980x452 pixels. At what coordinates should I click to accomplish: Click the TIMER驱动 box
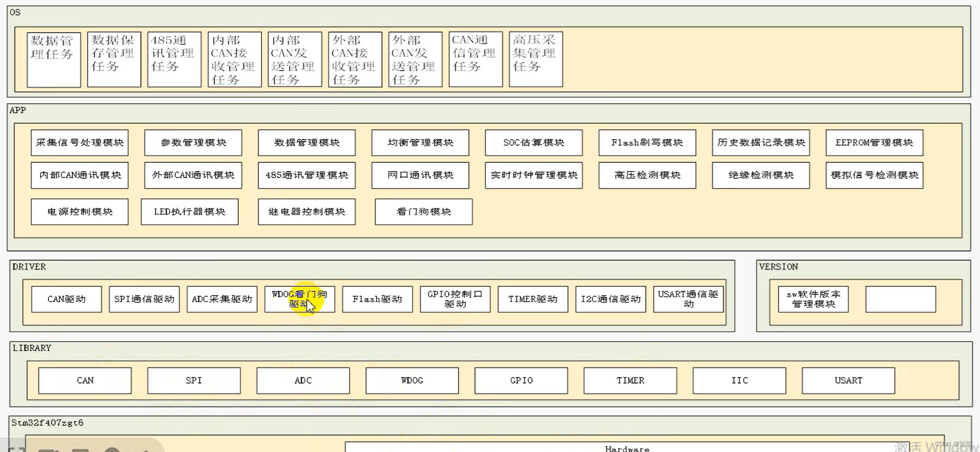pyautogui.click(x=533, y=299)
